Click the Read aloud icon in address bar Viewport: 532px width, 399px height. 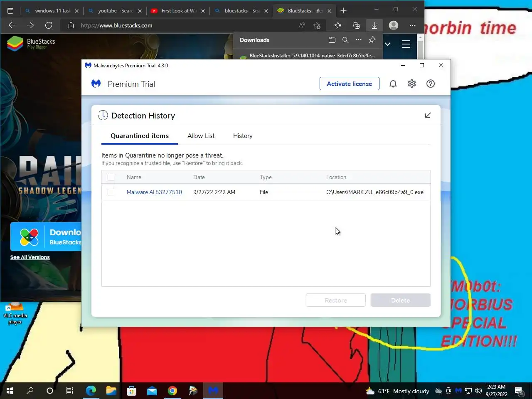click(302, 25)
